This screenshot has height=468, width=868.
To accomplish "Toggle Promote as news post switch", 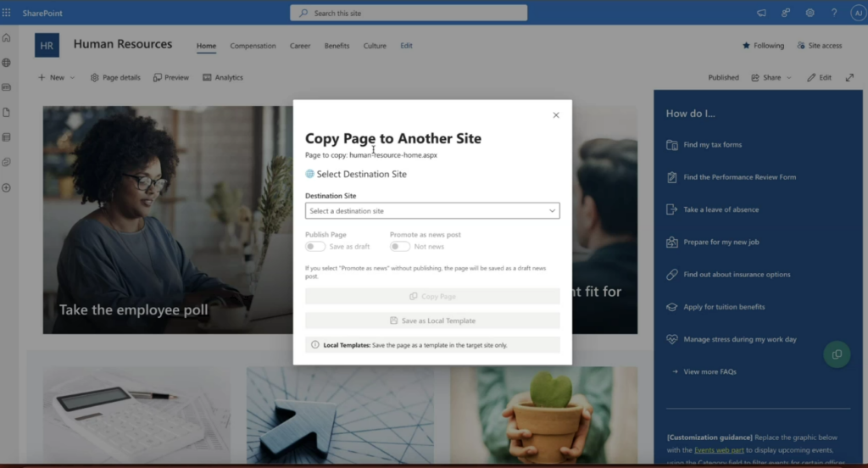I will pos(400,247).
